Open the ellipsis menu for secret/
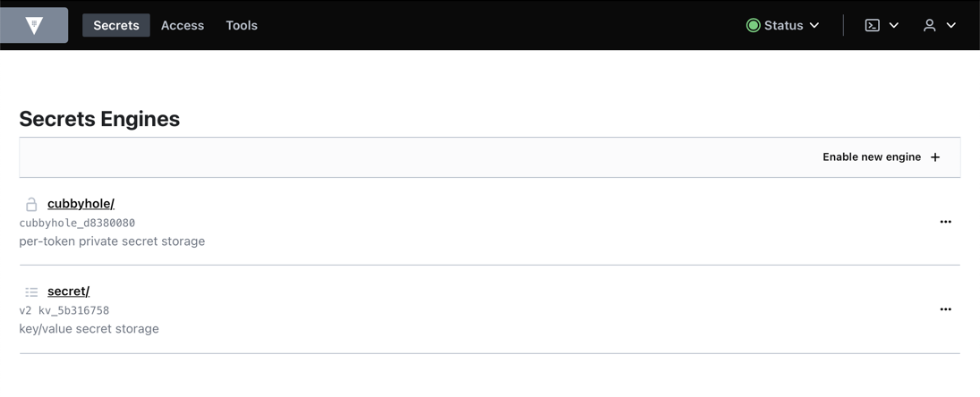This screenshot has width=980, height=397. coord(945,309)
